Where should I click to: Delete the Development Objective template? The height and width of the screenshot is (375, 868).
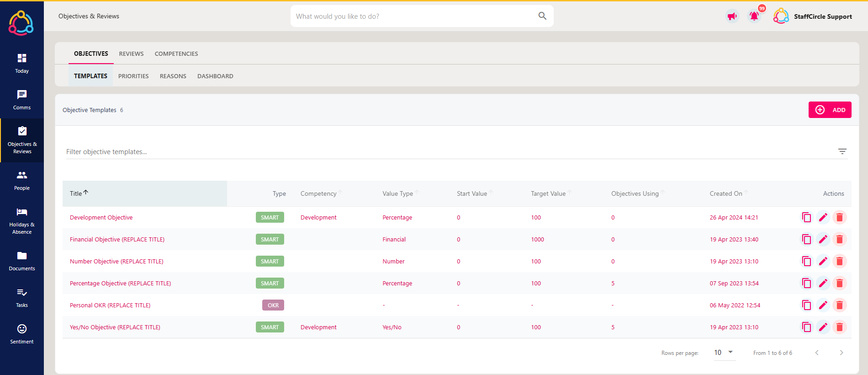point(840,217)
